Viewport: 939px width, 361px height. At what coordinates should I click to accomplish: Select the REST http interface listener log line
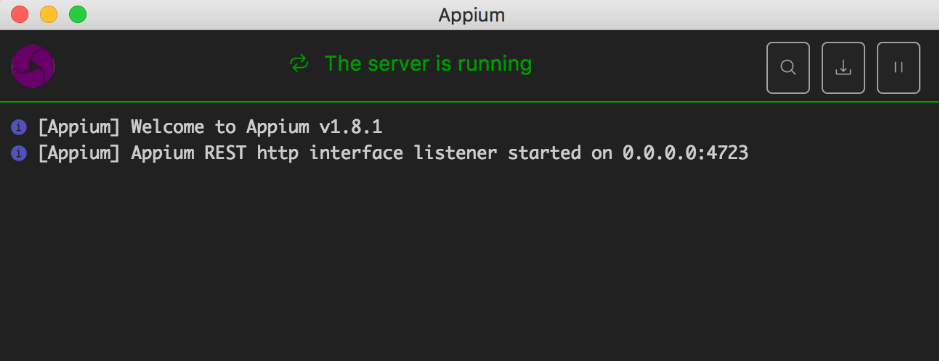[393, 153]
